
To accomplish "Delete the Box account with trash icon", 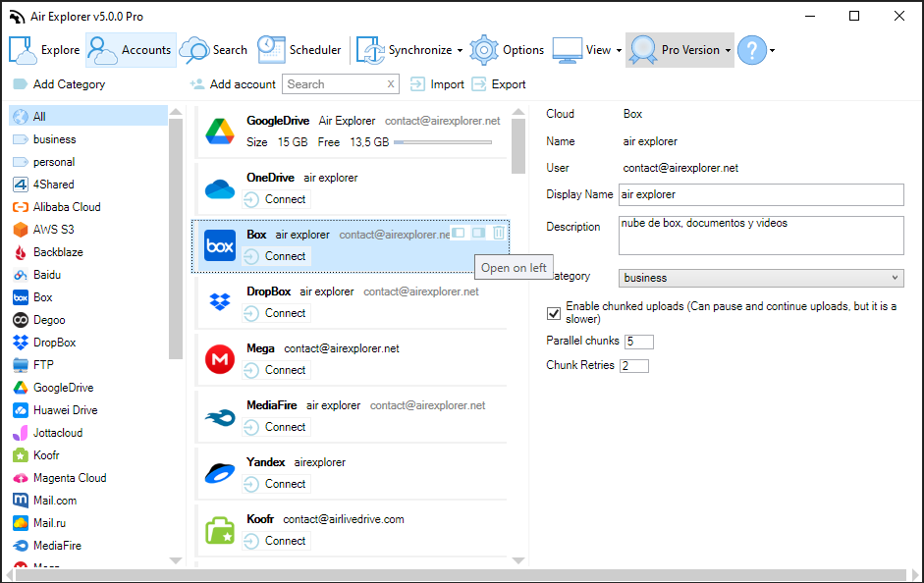I will 499,233.
